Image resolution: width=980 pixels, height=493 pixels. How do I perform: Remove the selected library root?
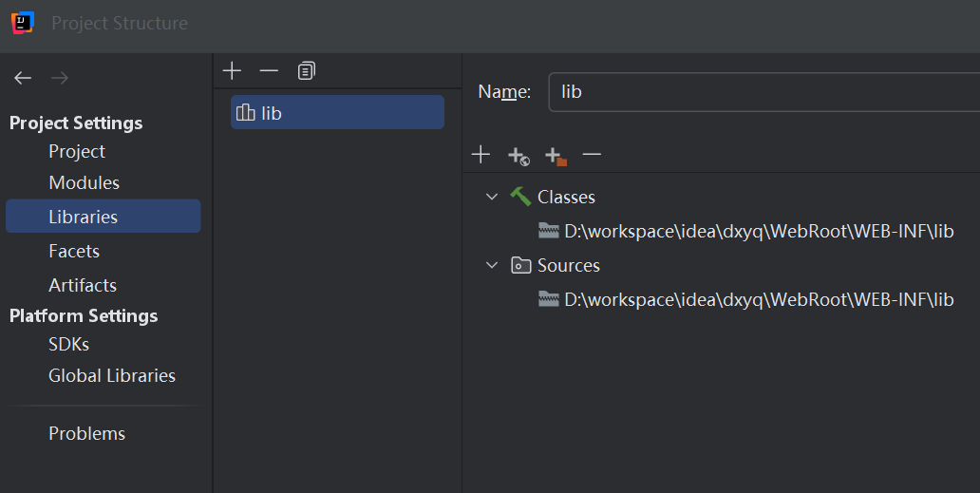[x=592, y=155]
